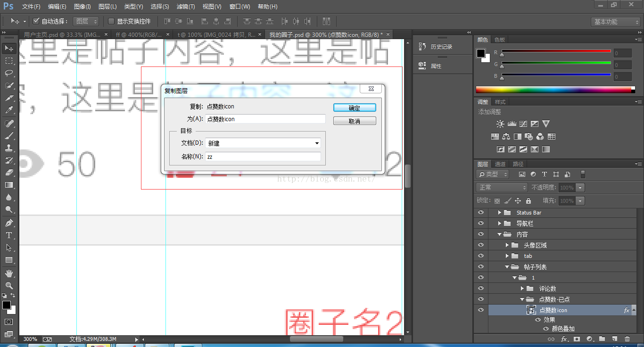Hide the Status Bar layer group
Image resolution: width=644 pixels, height=347 pixels.
(x=481, y=213)
